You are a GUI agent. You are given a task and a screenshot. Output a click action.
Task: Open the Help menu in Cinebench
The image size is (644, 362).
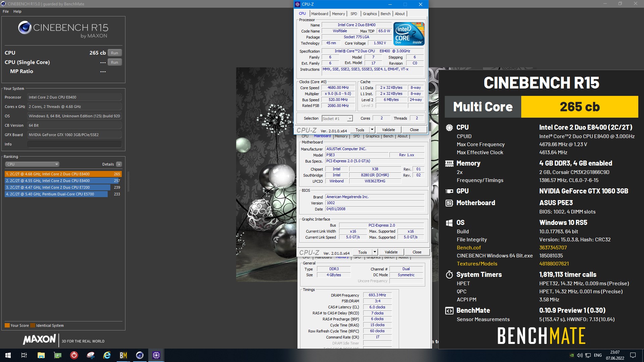(x=17, y=11)
